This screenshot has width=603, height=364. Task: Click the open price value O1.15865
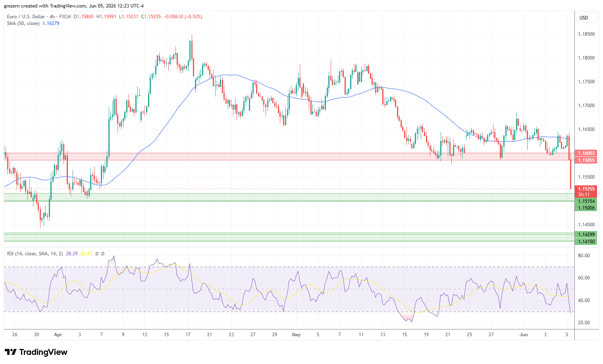point(83,17)
